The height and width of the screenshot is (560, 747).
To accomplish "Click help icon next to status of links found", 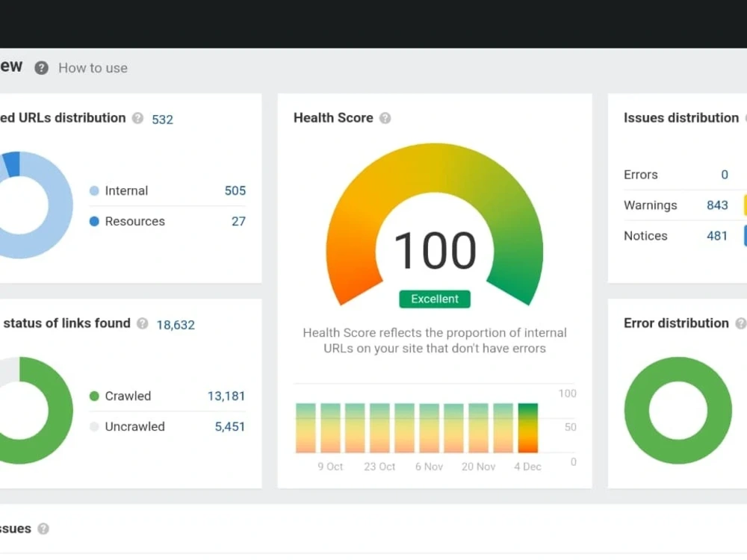I will (143, 323).
